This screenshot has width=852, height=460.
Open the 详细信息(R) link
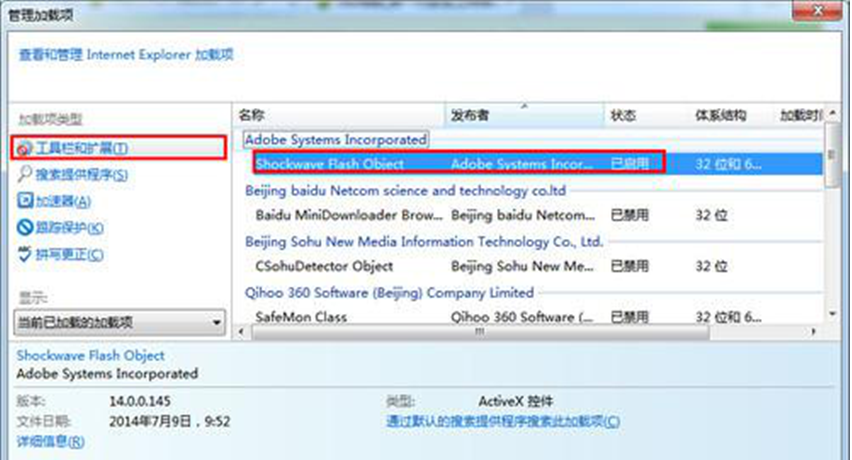tap(50, 441)
